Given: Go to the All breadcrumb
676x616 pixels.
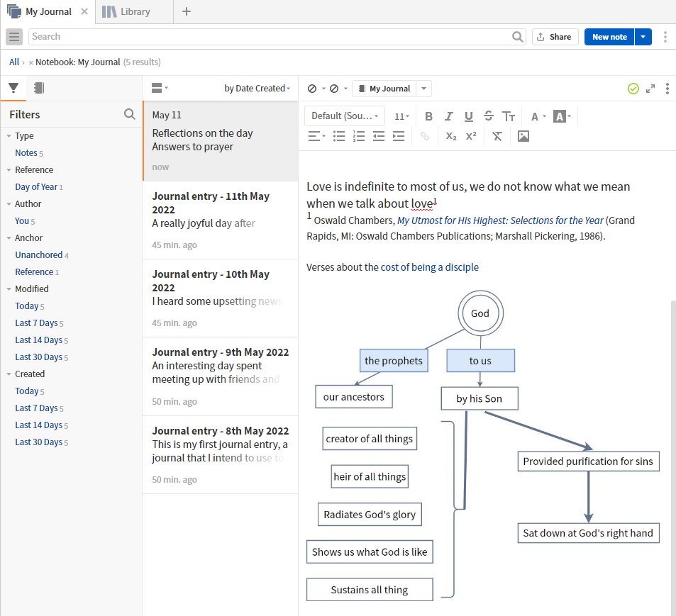Looking at the screenshot, I should click(x=14, y=62).
